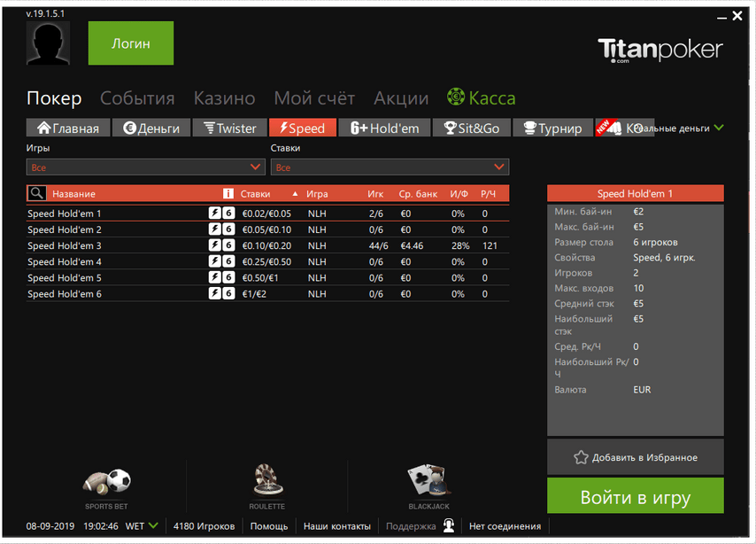This screenshot has height=544, width=756.
Task: Sort the list by Название
Action: coord(73,194)
